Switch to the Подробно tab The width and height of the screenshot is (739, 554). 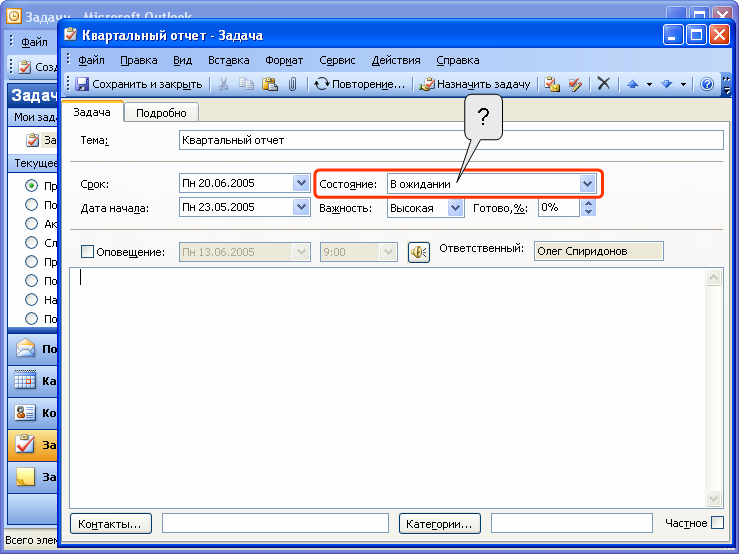(x=161, y=113)
